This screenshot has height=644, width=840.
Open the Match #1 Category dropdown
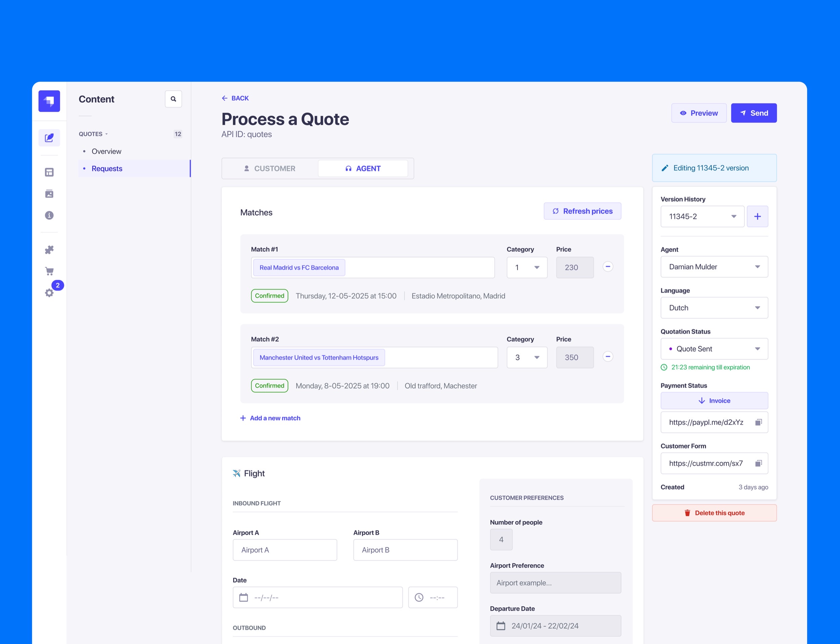click(527, 268)
